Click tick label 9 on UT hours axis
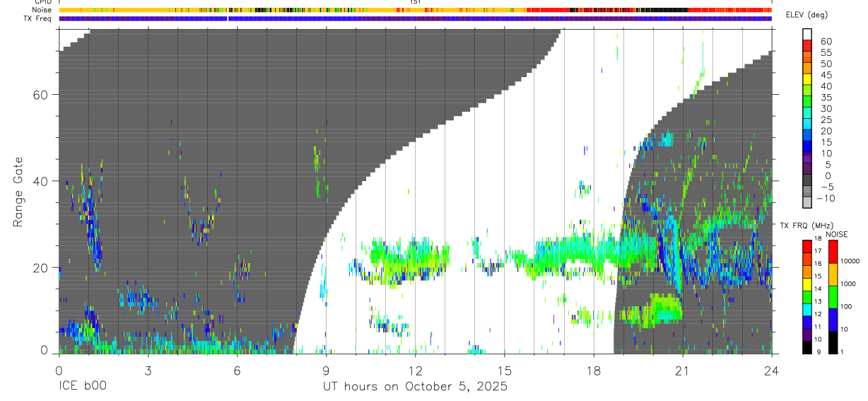 pyautogui.click(x=326, y=371)
